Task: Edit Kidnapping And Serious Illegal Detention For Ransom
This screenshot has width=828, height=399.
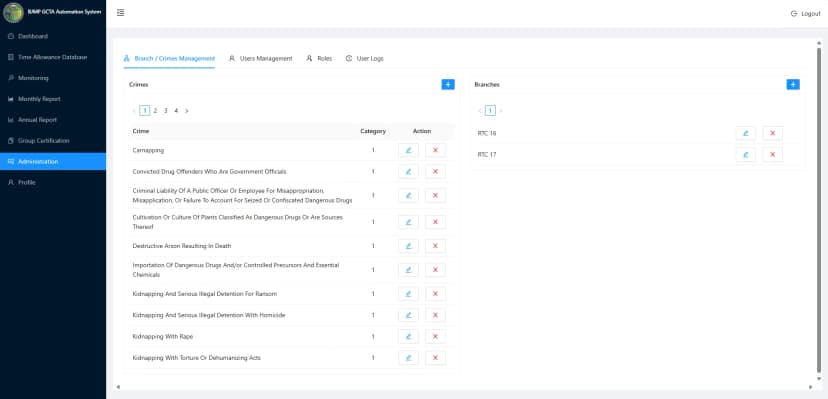Action: [x=408, y=294]
